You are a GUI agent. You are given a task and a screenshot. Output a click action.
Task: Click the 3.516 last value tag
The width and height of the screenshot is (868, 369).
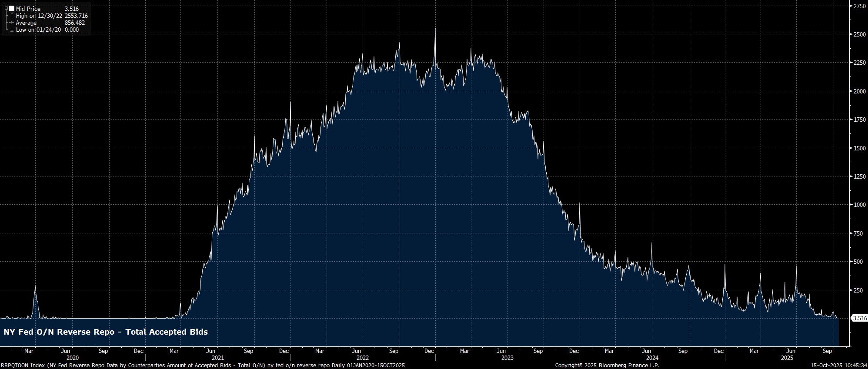pos(859,318)
